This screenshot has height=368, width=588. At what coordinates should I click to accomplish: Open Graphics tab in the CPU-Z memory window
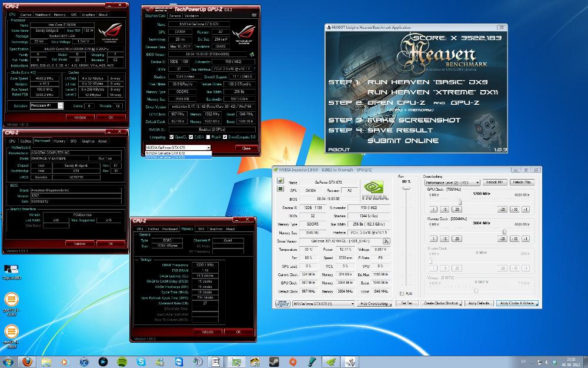[x=216, y=229]
